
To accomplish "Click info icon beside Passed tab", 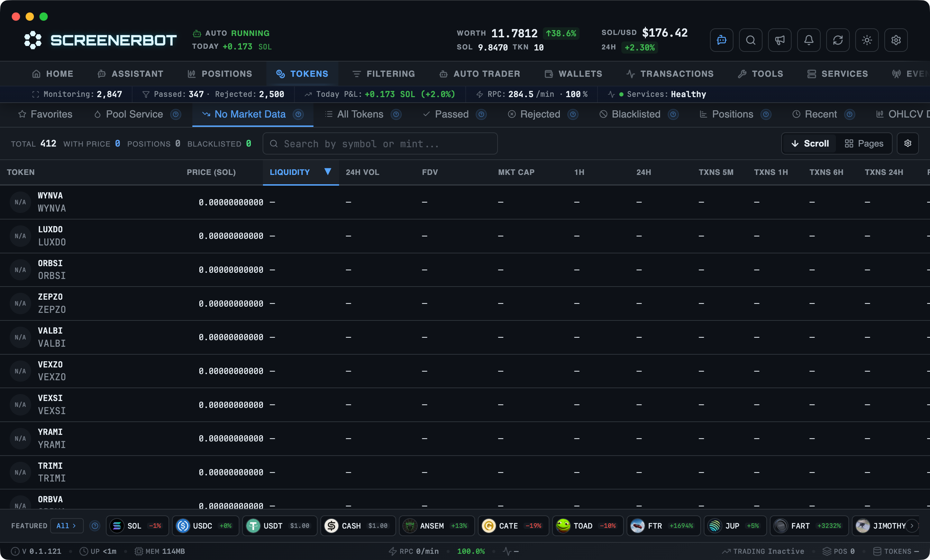I will point(481,114).
